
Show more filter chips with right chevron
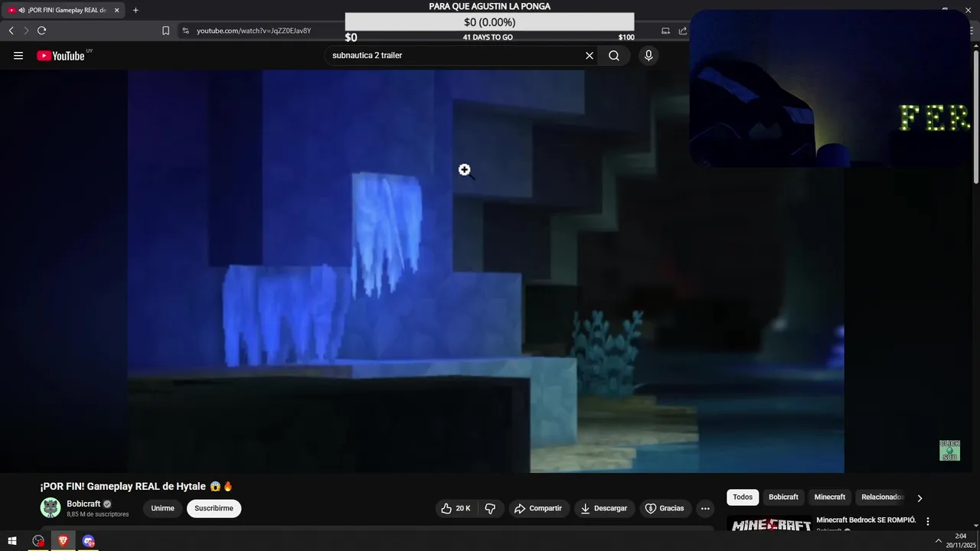(x=920, y=498)
